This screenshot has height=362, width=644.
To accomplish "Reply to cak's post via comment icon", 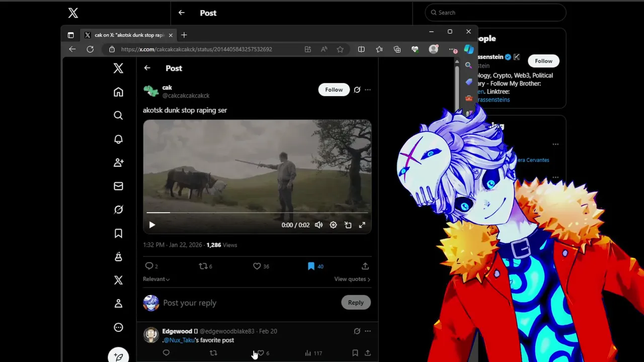I will pos(149,266).
